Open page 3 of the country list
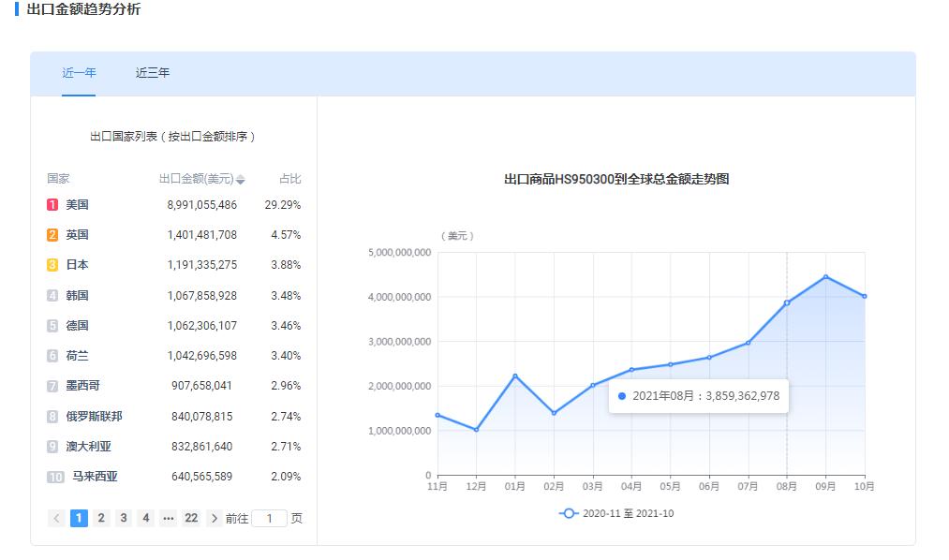Screen dimensions: 949x560 [124, 518]
